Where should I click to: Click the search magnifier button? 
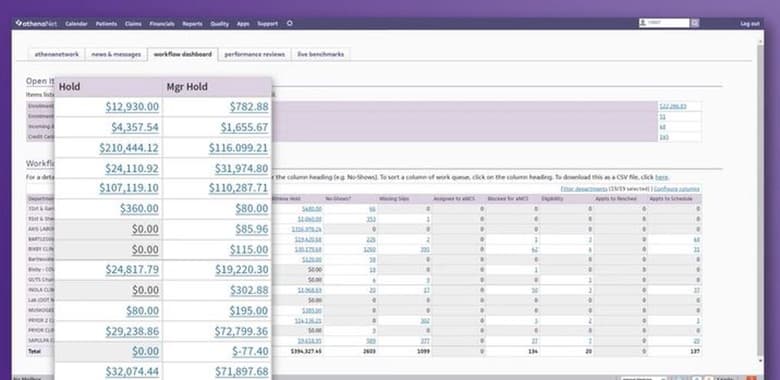695,23
